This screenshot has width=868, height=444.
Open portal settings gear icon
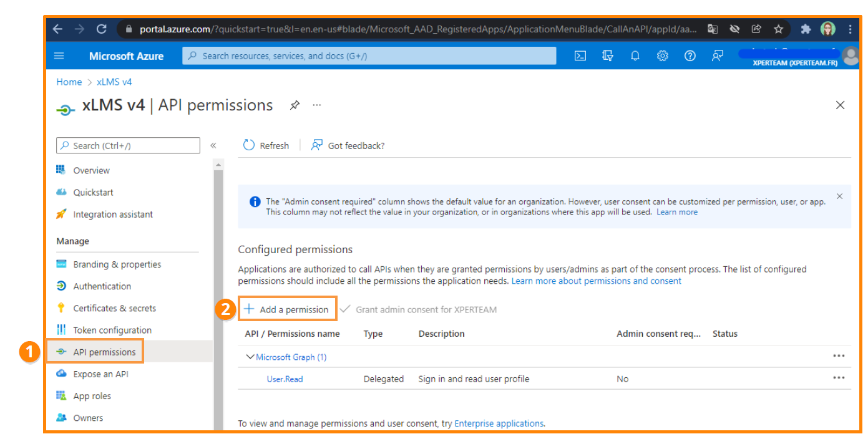point(662,56)
